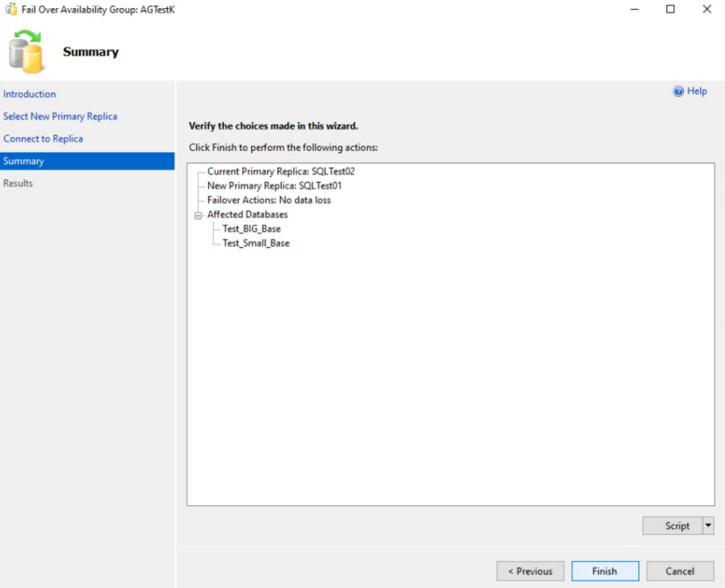Click the Script button
The width and height of the screenshot is (725, 588).
(676, 525)
